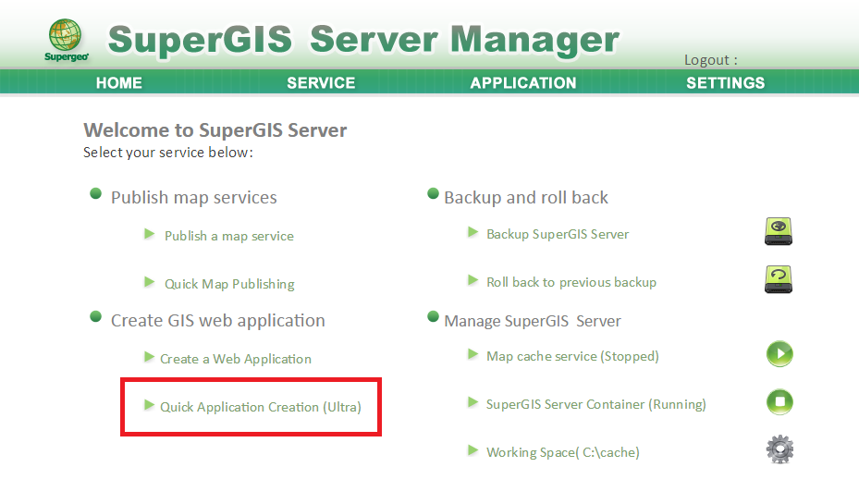Open Create a Web Application link
Screen dimensions: 859x504
(x=236, y=359)
